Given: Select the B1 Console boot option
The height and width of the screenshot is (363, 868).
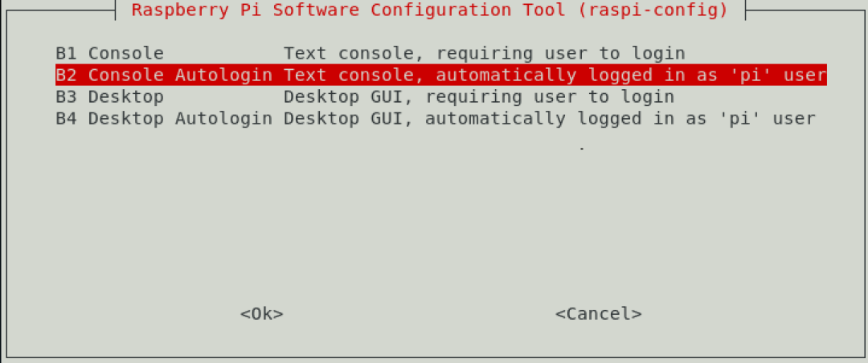Looking at the screenshot, I should [x=371, y=54].
